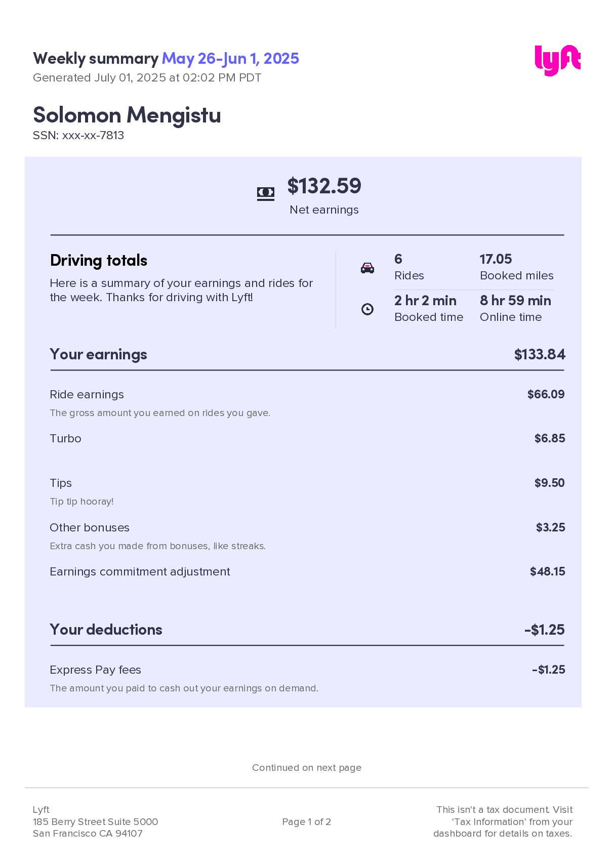Click the 17.05 Booked miles value
The height and width of the screenshot is (868, 614).
pos(496,259)
